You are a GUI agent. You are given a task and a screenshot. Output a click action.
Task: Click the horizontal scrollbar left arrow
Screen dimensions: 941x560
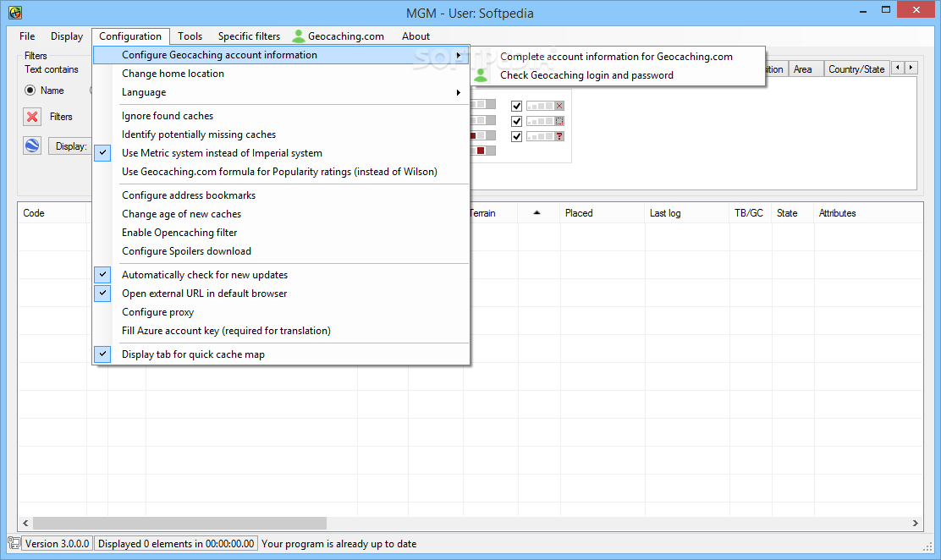[25, 524]
